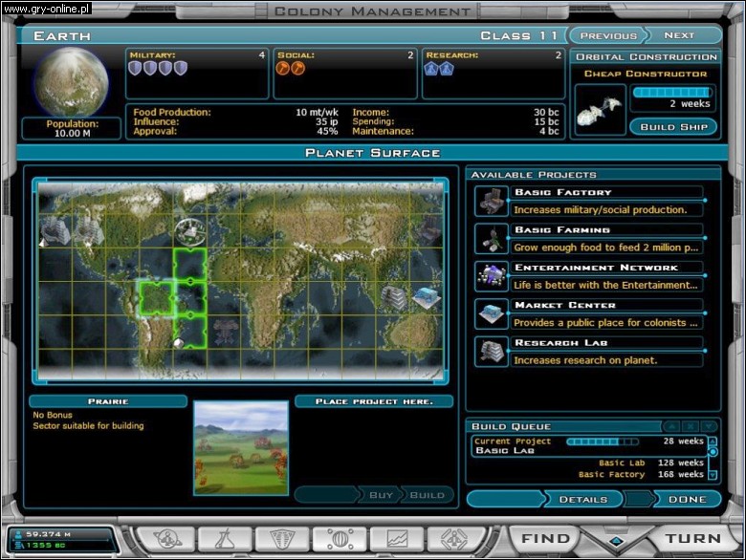Select the Basic Factory project icon
Screen dimensions: 746x560
(x=492, y=201)
